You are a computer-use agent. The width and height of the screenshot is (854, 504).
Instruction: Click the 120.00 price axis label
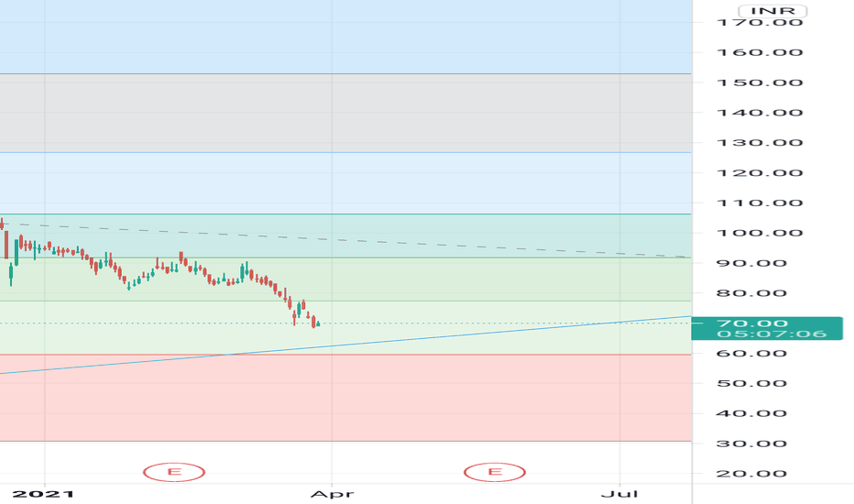[x=760, y=173]
